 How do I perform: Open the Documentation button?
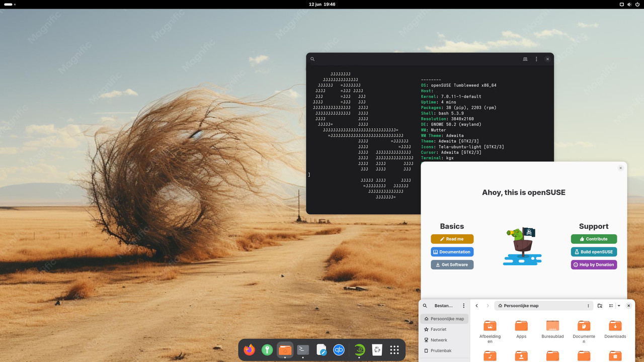click(x=452, y=252)
